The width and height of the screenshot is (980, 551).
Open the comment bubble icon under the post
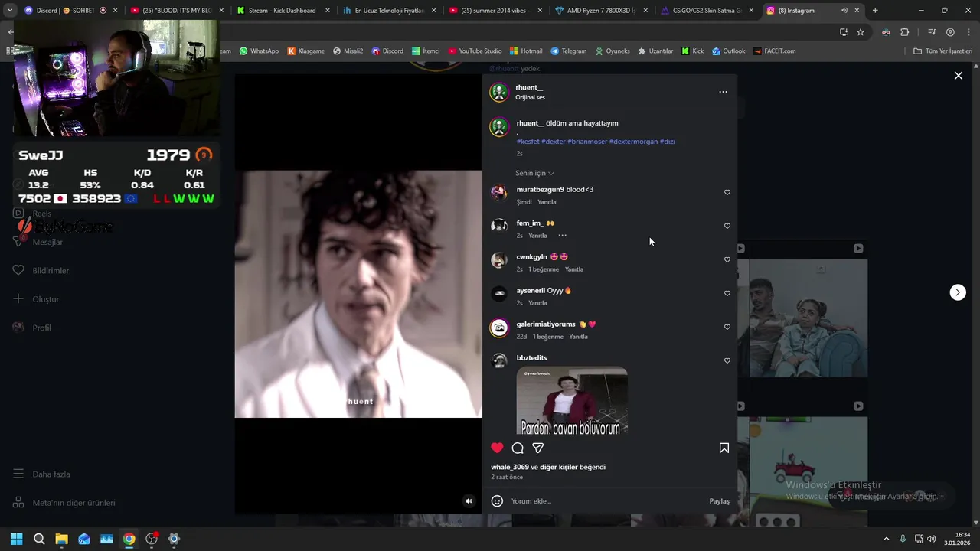click(x=518, y=448)
